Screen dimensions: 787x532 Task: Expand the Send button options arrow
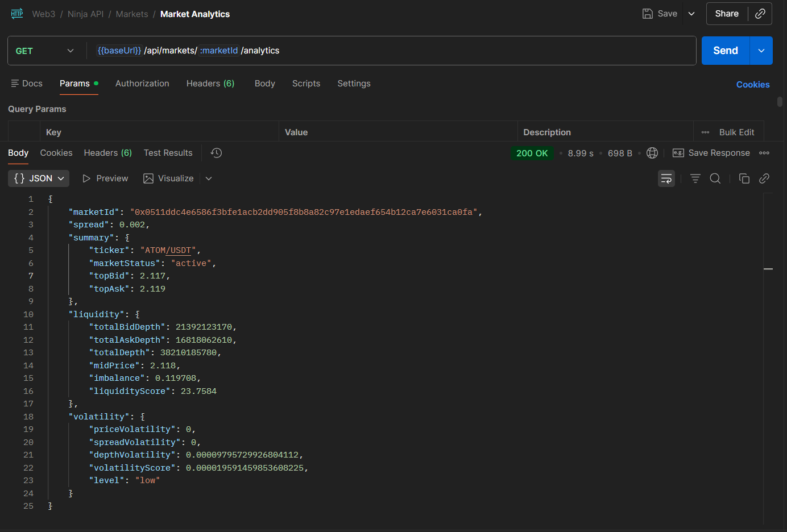[x=761, y=51]
